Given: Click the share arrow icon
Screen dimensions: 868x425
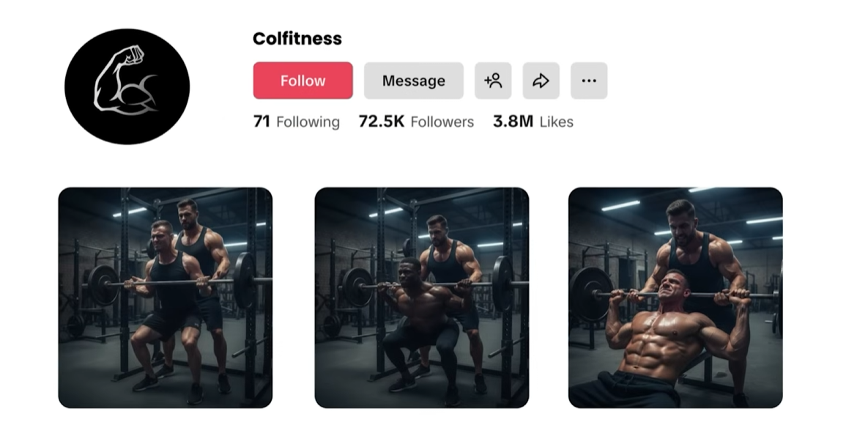Looking at the screenshot, I should point(541,81).
